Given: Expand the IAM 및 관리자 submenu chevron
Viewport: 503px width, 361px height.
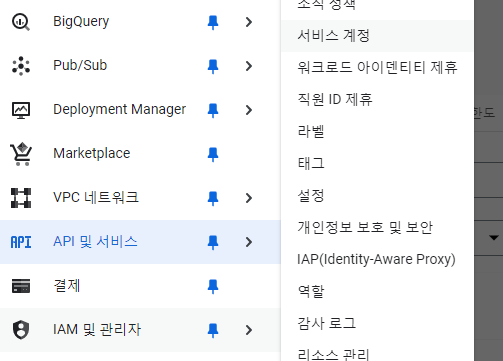Looking at the screenshot, I should tap(249, 330).
